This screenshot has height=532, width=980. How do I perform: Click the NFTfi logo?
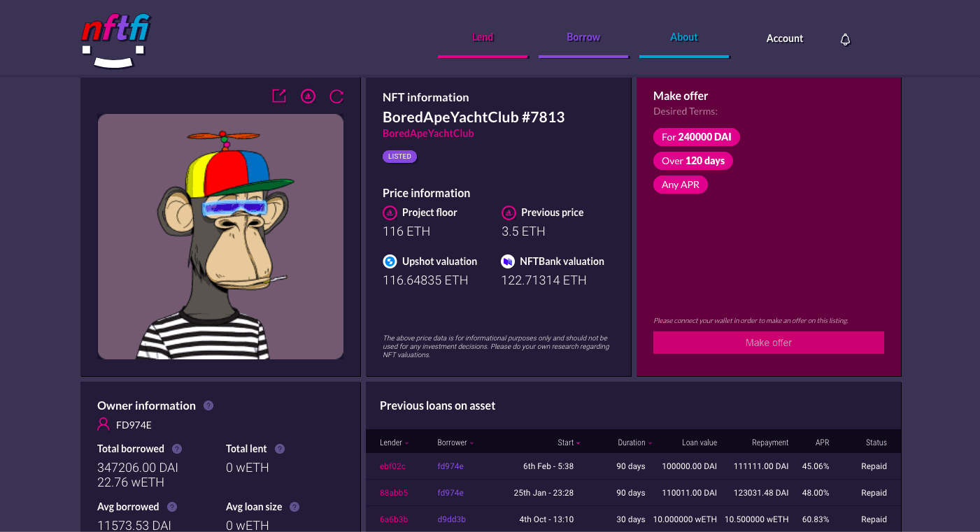116,41
